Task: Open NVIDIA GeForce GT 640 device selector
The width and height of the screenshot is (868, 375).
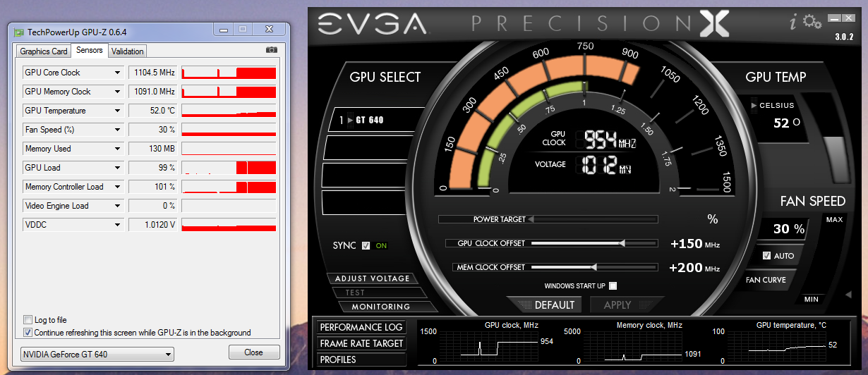Action: pos(97,354)
